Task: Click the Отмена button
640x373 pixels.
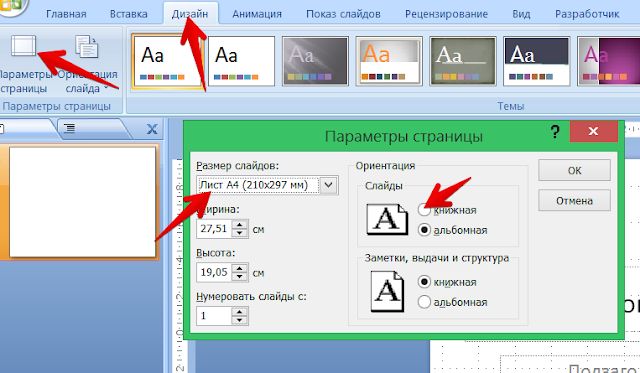Action: point(574,200)
